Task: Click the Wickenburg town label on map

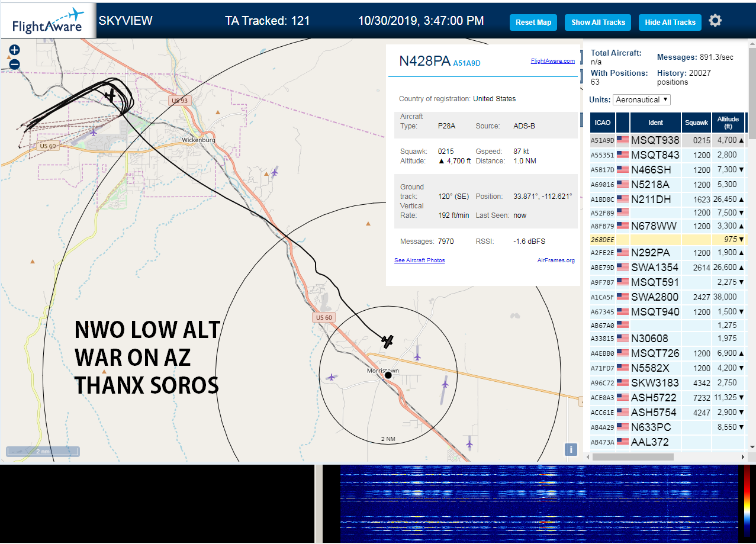Action: click(x=198, y=140)
